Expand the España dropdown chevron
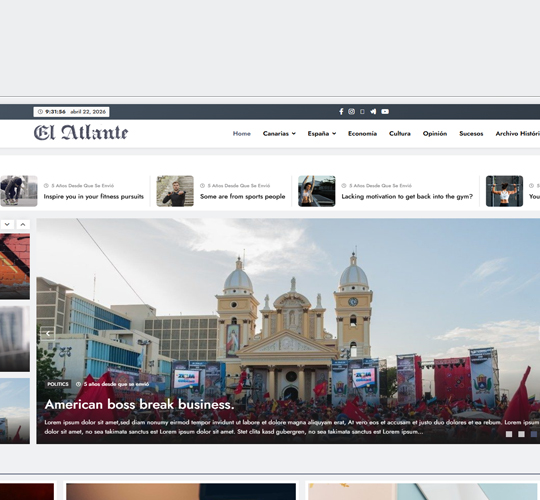 [x=334, y=134]
